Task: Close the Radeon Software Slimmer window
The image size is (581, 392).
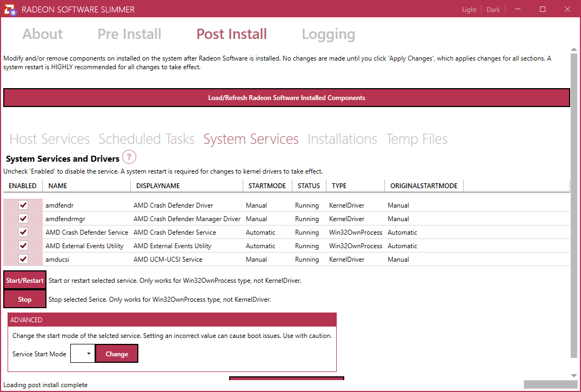Action: 567,9
